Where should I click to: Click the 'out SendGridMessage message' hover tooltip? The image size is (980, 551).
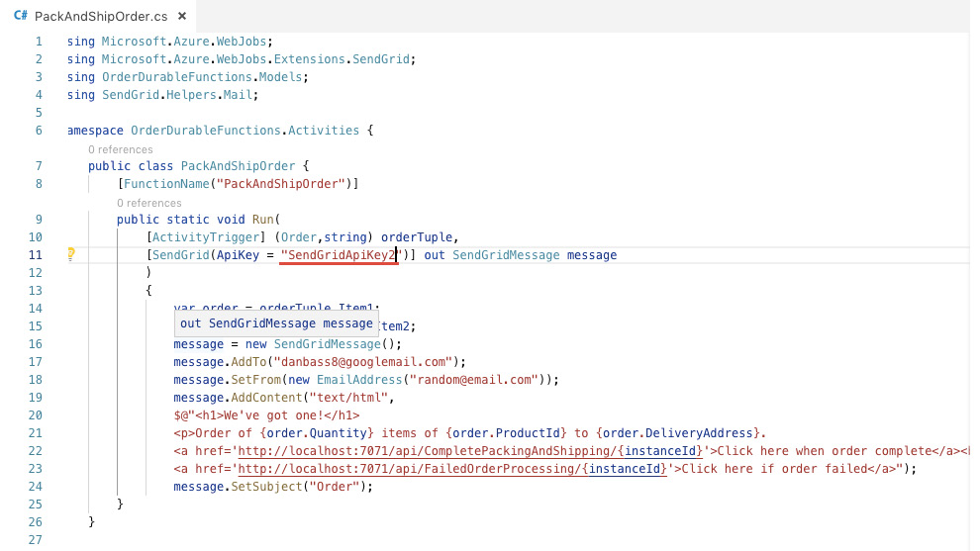click(276, 323)
